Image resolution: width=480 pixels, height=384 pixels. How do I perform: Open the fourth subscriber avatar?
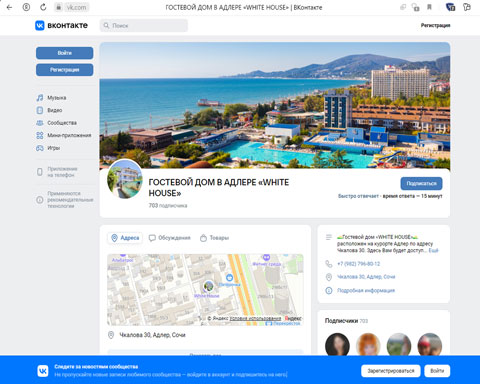pos(429,345)
